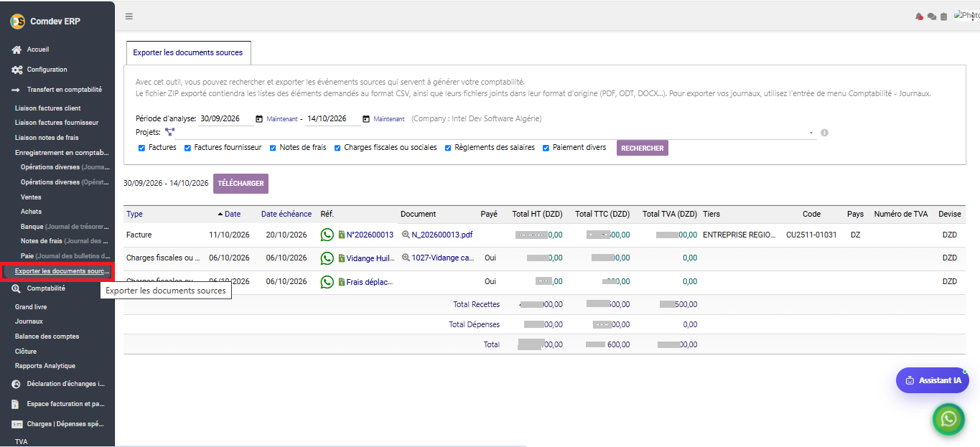Image resolution: width=980 pixels, height=447 pixels.
Task: Click the info icon next to Projets
Action: pyautogui.click(x=825, y=133)
